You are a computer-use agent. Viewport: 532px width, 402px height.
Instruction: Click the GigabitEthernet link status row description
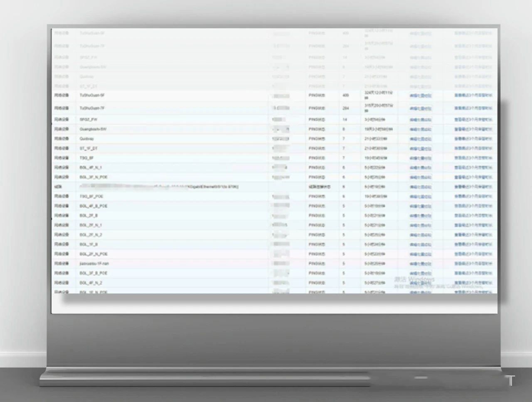[x=166, y=187]
